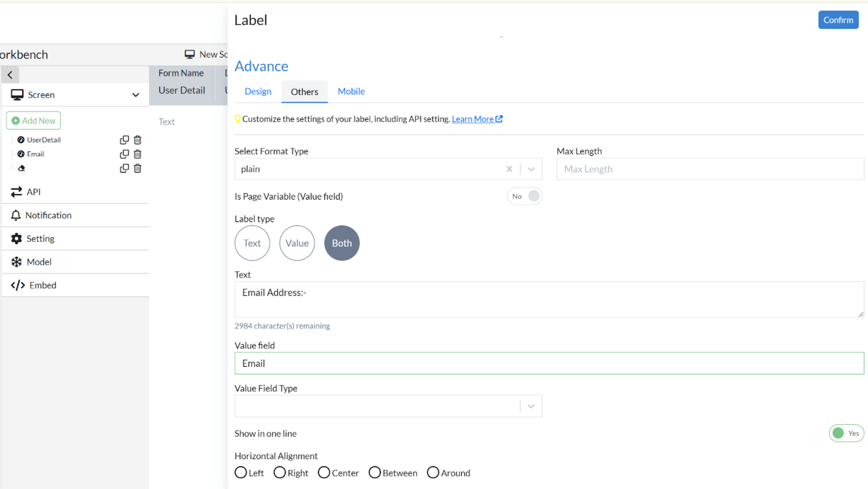Collapse the Screen section chevron
The height and width of the screenshot is (489, 868).
(135, 95)
